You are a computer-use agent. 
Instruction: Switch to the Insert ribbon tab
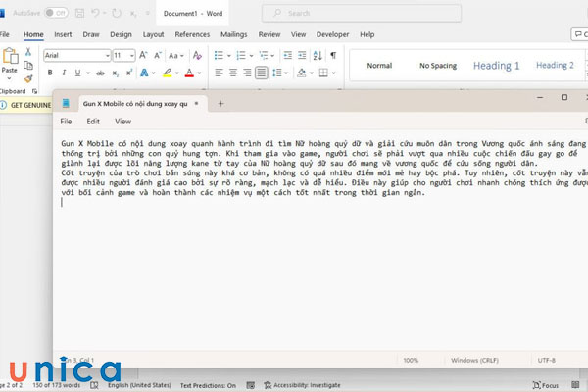tap(62, 34)
